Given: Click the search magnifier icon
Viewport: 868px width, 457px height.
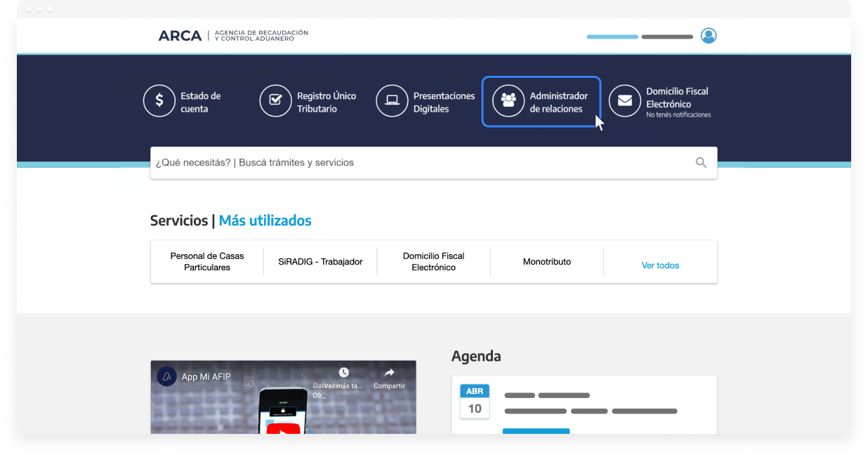Looking at the screenshot, I should [701, 162].
